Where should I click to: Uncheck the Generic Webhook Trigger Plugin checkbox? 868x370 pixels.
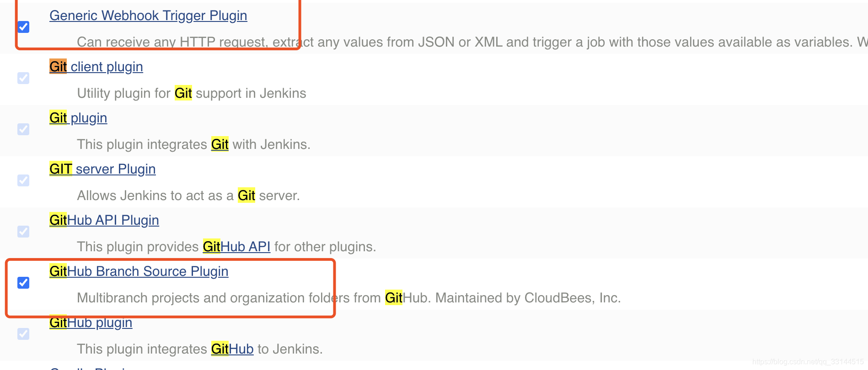pos(23,27)
